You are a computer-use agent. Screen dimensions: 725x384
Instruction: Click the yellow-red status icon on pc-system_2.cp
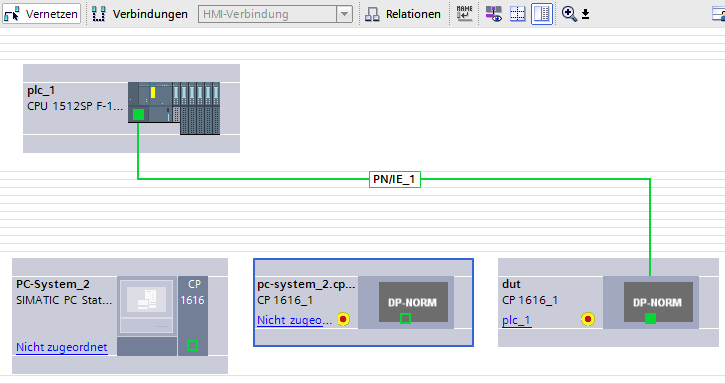[x=343, y=319]
